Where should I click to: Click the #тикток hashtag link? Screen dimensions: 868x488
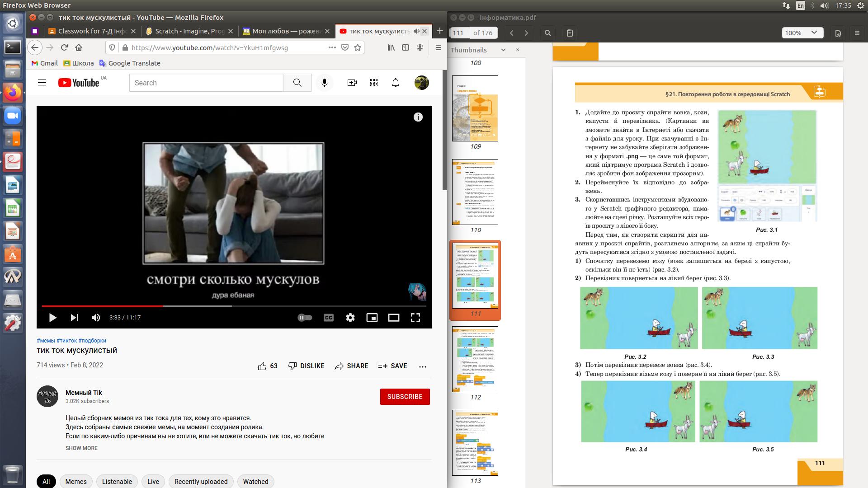pyautogui.click(x=66, y=341)
